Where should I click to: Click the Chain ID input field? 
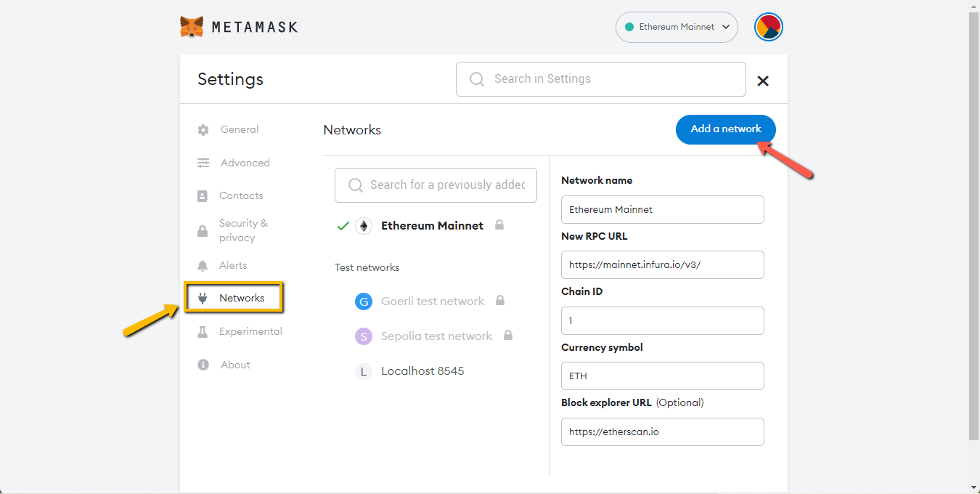tap(663, 320)
